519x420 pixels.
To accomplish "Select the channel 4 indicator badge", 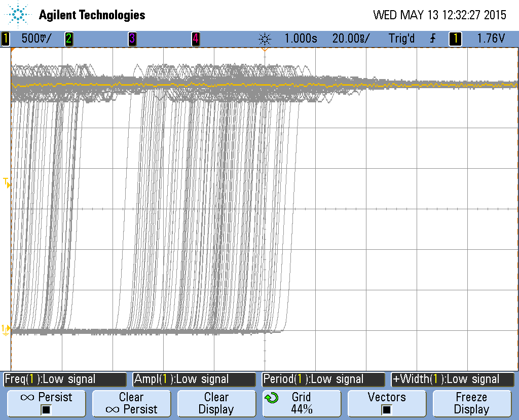I will (196, 39).
